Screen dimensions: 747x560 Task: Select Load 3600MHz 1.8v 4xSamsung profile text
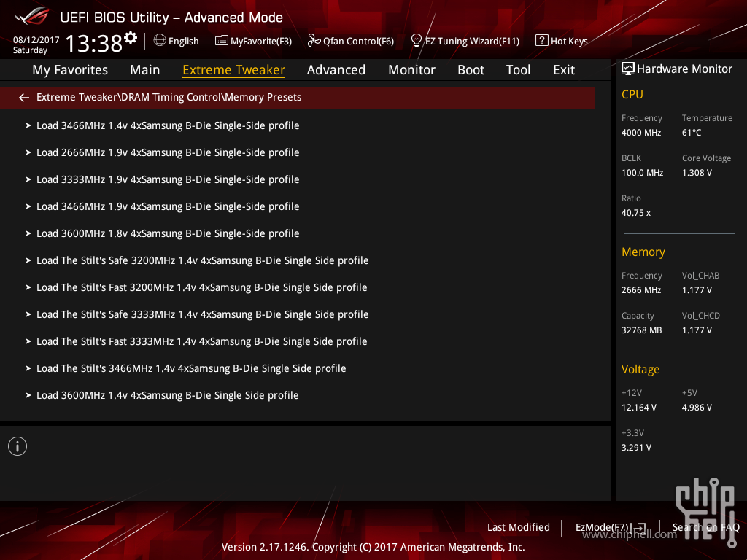pos(168,234)
